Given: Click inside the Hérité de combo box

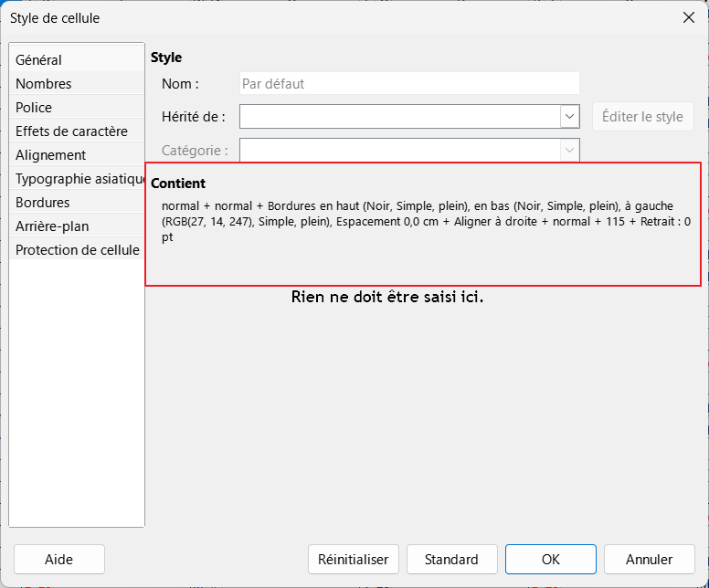Looking at the screenshot, I should (399, 117).
